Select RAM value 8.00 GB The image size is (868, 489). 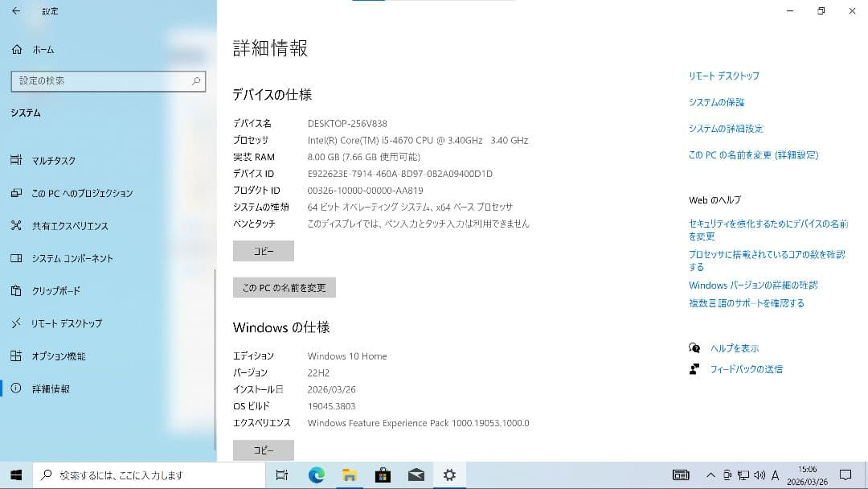coord(323,158)
